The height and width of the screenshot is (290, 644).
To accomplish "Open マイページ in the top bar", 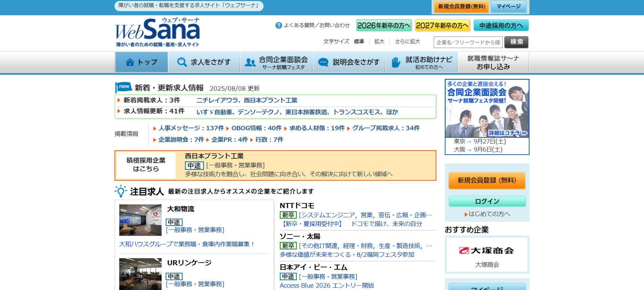I will (x=508, y=6).
